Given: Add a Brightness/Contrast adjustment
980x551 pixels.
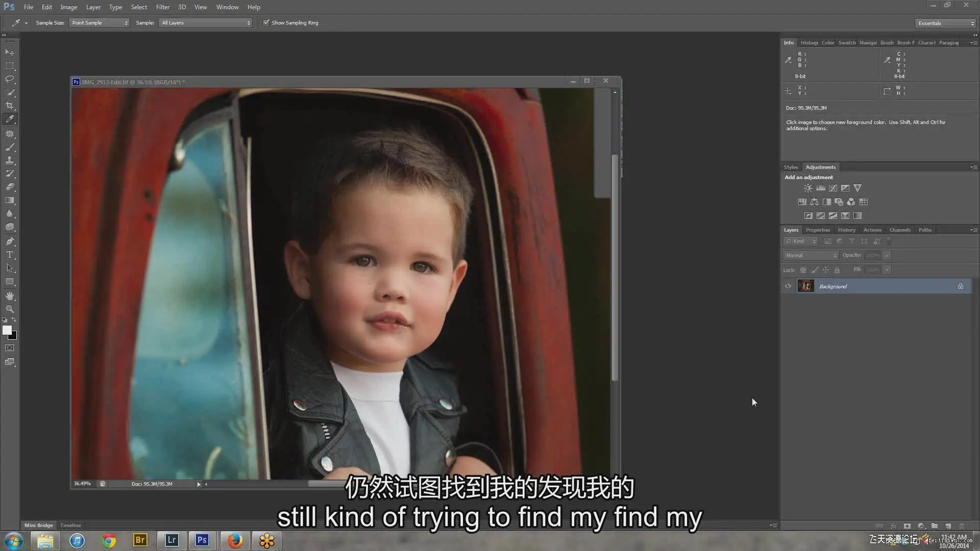Looking at the screenshot, I should point(808,188).
